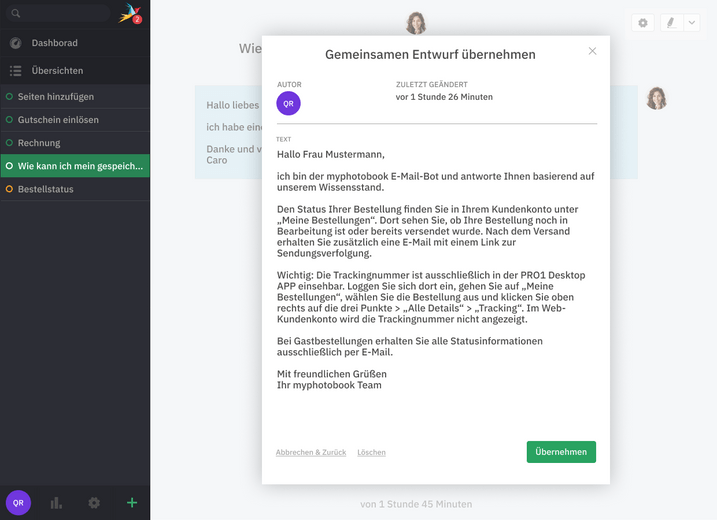The image size is (717, 520).
Task: Expand the dropdown chevron beside pen
Action: pyautogui.click(x=692, y=23)
